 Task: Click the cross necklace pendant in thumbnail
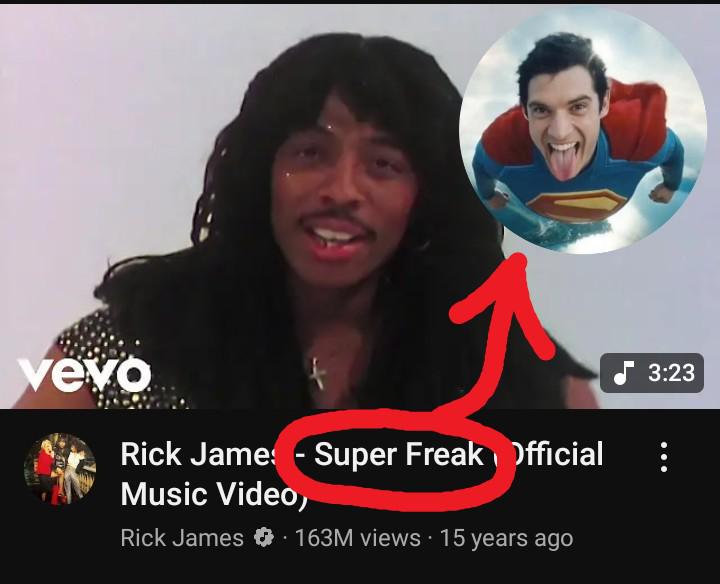pos(317,373)
